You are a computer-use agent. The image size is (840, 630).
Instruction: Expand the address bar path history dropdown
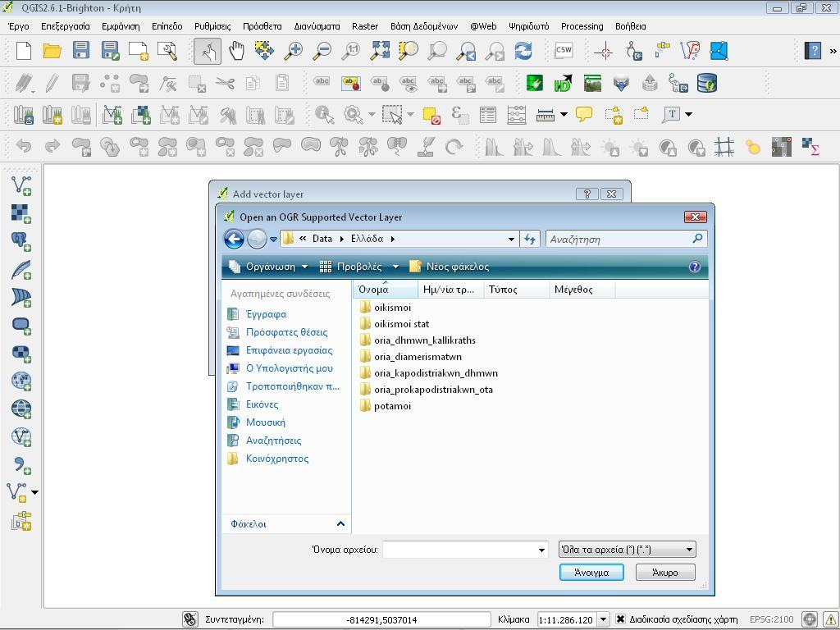point(512,239)
